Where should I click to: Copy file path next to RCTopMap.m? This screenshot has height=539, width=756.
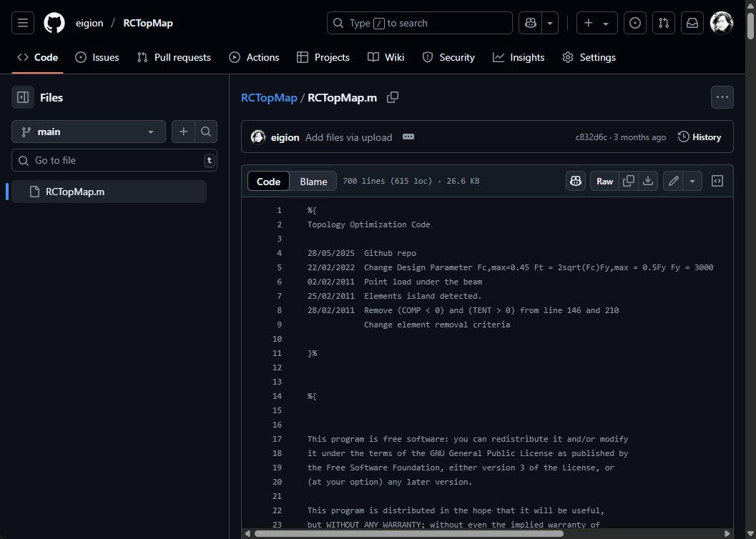393,97
